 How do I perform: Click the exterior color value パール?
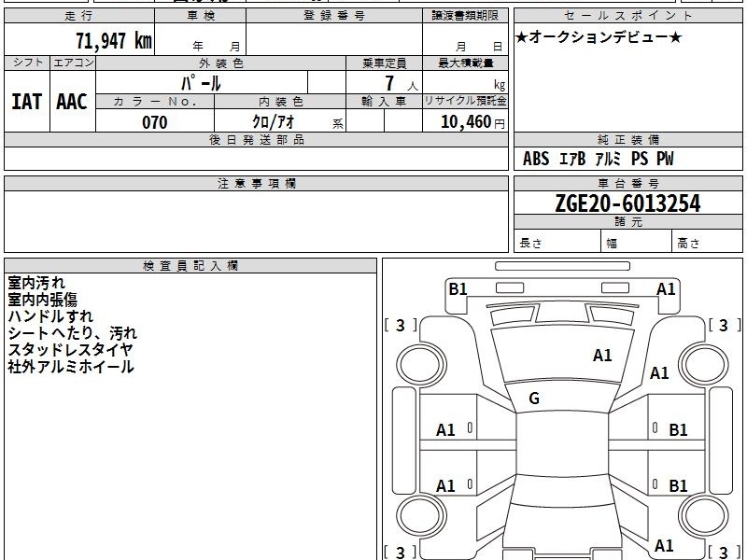pyautogui.click(x=201, y=83)
